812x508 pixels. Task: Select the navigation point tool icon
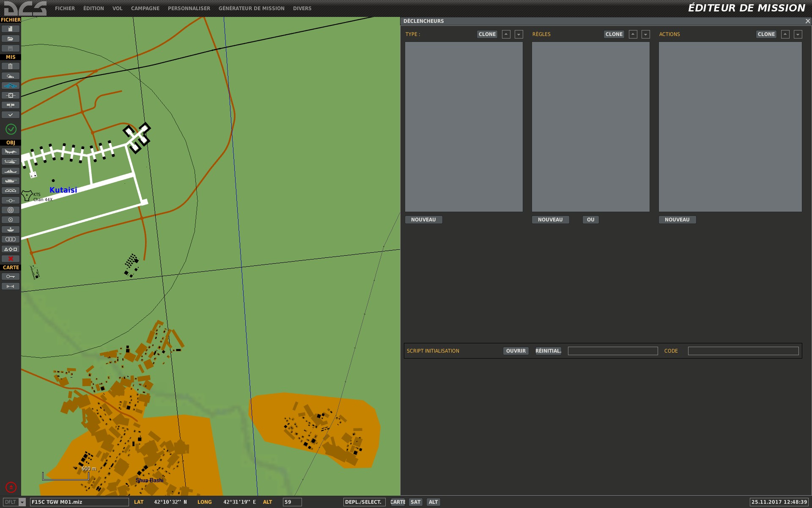pyautogui.click(x=11, y=200)
